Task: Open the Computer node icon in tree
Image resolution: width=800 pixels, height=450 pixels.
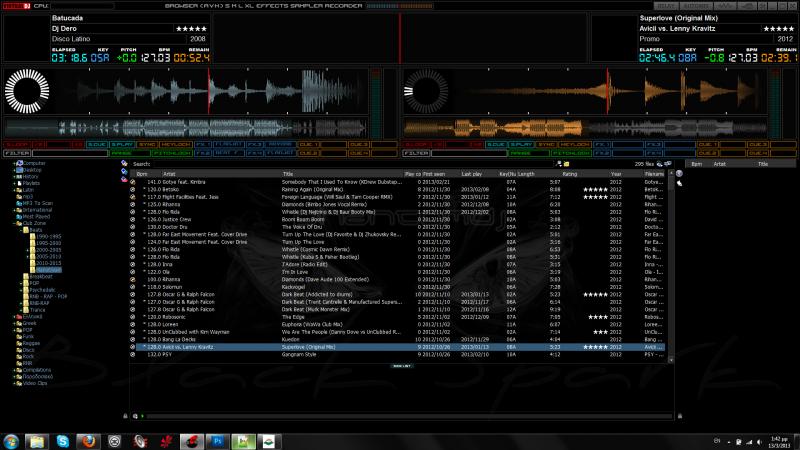Action: tap(20, 163)
